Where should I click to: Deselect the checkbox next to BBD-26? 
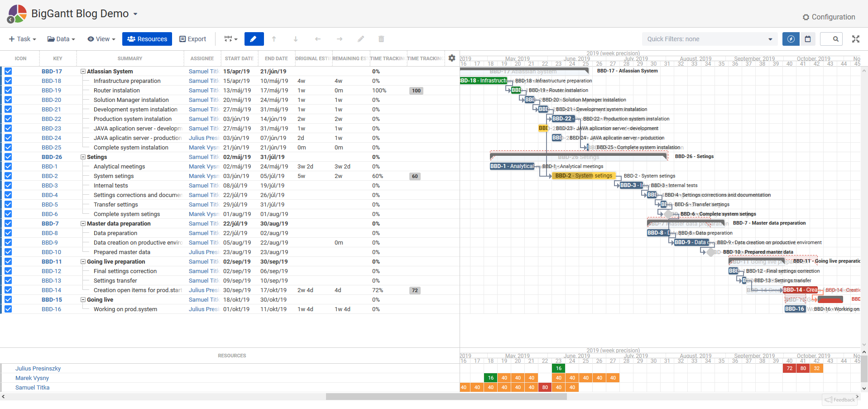pos(8,157)
